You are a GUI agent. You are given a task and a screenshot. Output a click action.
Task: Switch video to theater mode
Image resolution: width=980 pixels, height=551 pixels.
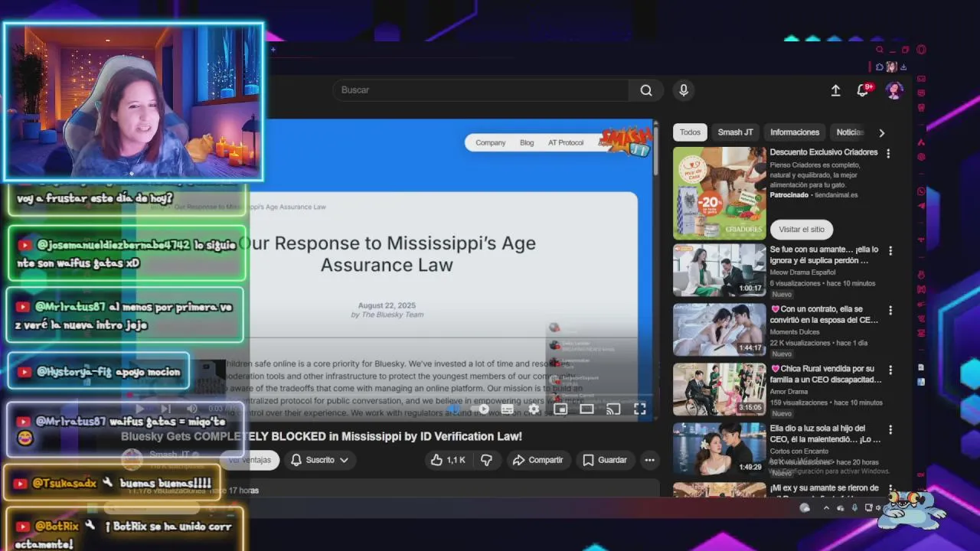(586, 409)
